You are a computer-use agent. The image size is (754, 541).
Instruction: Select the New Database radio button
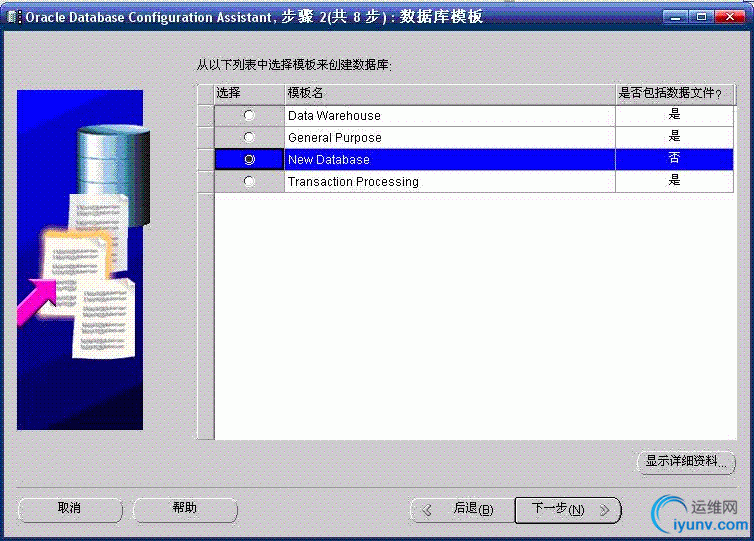coord(249,159)
